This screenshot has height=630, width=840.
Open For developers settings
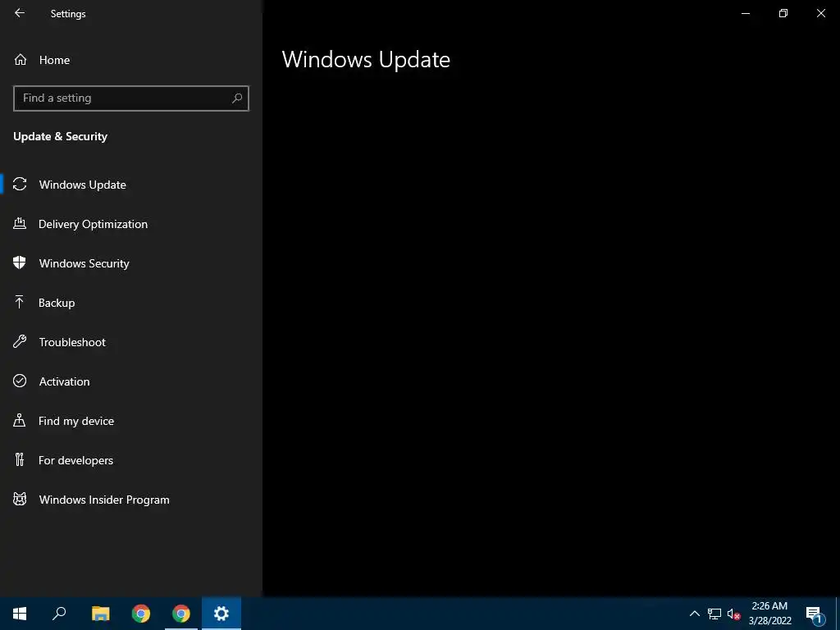131,460
